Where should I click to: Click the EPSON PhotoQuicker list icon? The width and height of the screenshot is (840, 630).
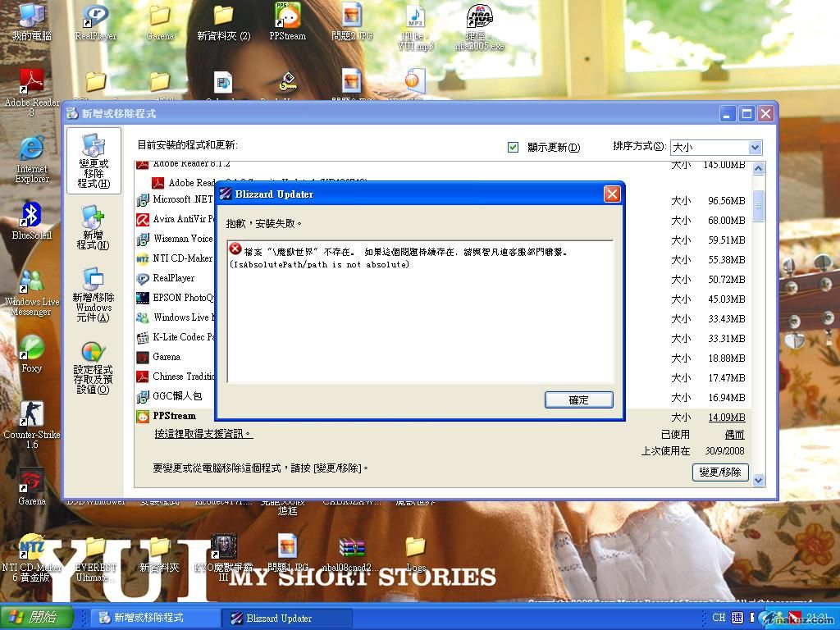click(x=143, y=298)
